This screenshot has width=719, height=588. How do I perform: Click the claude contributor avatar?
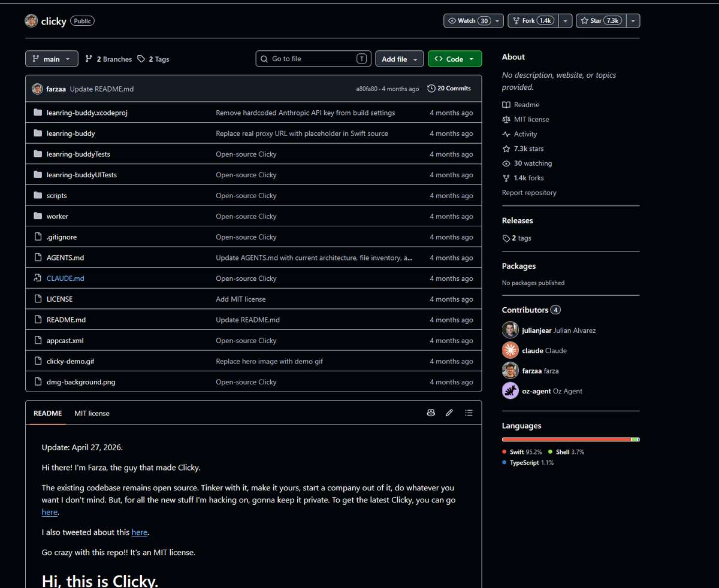tap(510, 350)
